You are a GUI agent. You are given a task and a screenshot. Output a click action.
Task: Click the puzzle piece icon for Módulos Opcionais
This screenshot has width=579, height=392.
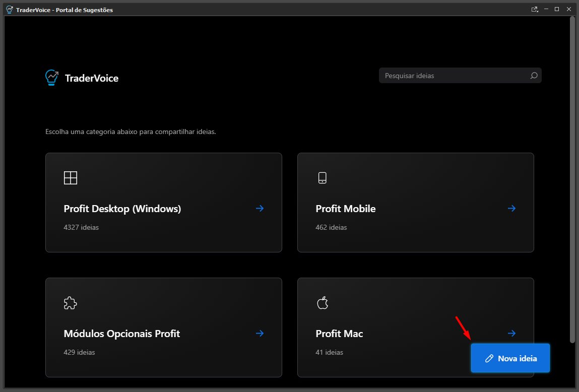click(70, 303)
